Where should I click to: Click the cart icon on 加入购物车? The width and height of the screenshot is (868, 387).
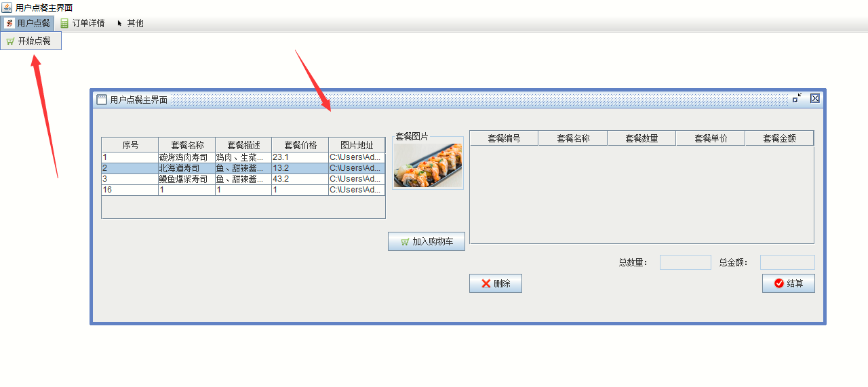(x=405, y=242)
